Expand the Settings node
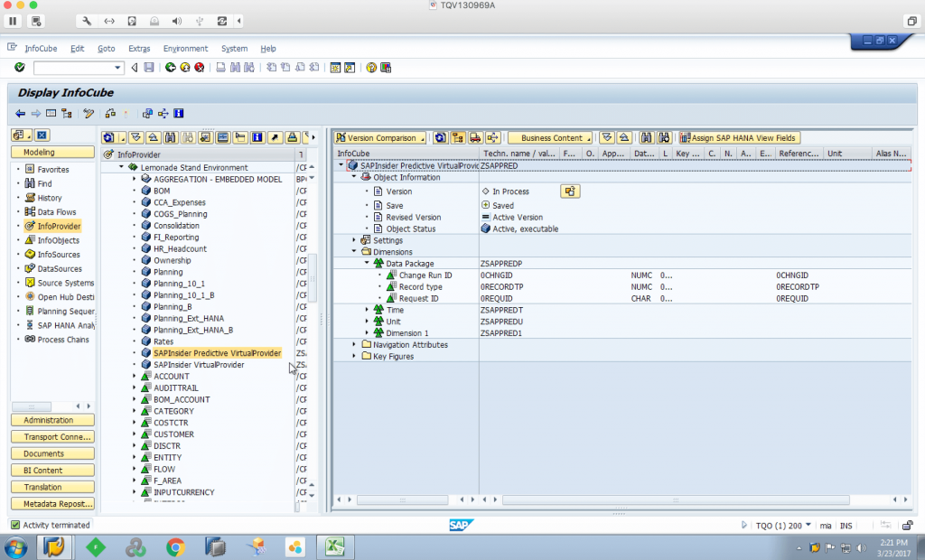The width and height of the screenshot is (925, 560). tap(354, 240)
